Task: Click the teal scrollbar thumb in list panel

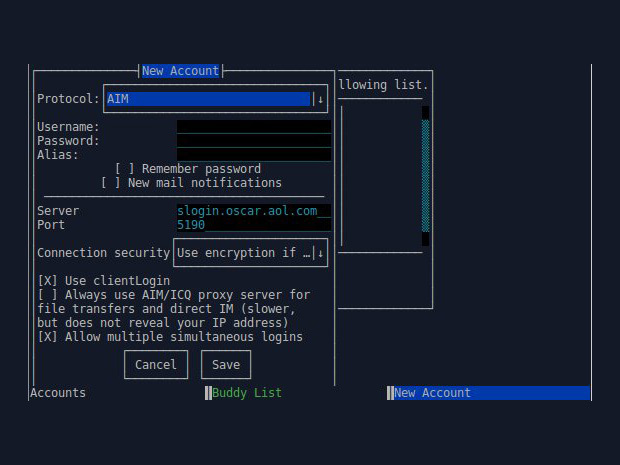Action: click(425, 176)
